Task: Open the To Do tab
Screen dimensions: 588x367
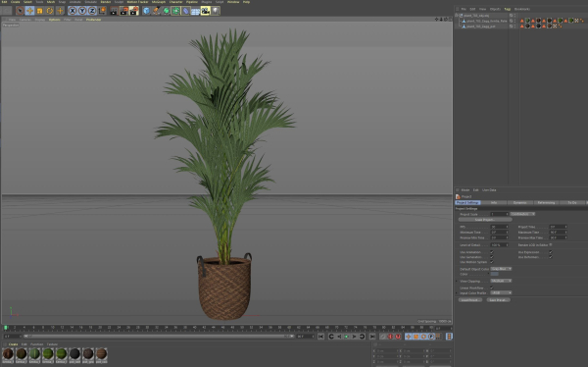Action: (x=572, y=203)
